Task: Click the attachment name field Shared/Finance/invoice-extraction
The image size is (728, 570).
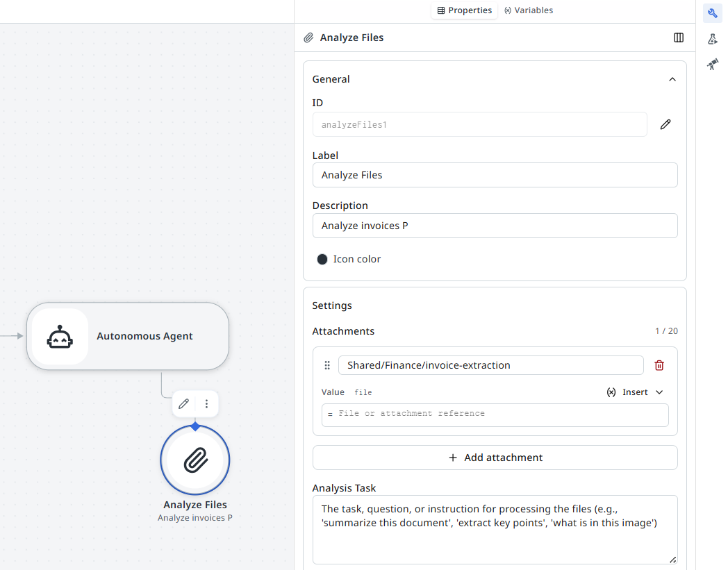Action: point(490,365)
